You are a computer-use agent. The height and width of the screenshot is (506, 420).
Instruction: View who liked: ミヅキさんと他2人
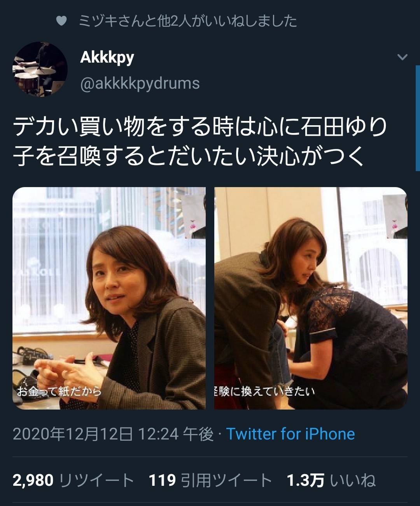[x=188, y=21]
